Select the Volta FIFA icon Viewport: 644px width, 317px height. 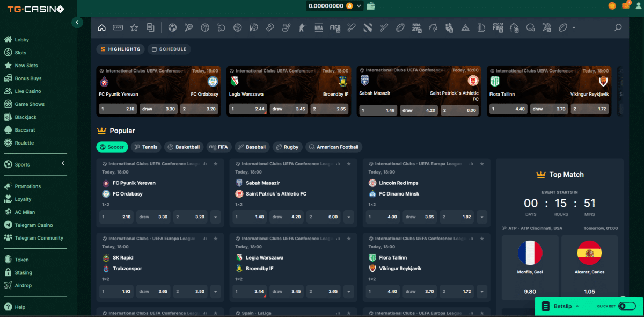[x=497, y=27]
